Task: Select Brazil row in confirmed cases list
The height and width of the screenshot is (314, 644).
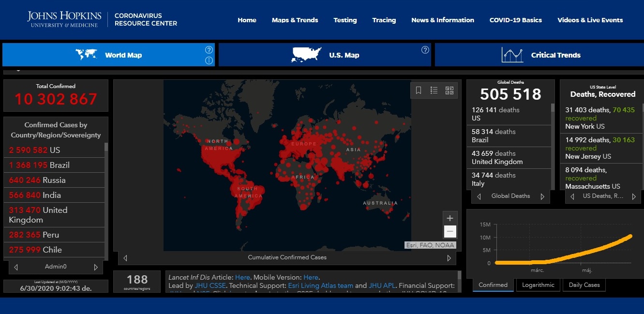Action: [54, 165]
